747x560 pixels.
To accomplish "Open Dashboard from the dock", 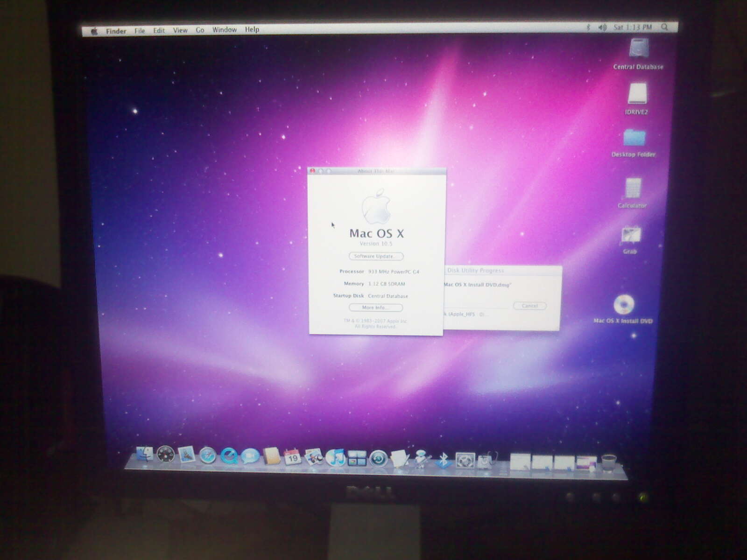I will [165, 454].
